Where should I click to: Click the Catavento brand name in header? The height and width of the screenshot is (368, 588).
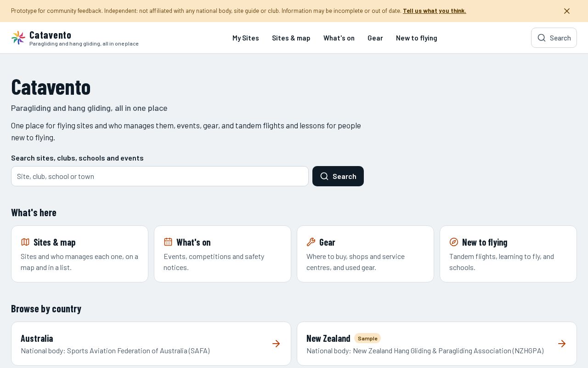pyautogui.click(x=51, y=35)
